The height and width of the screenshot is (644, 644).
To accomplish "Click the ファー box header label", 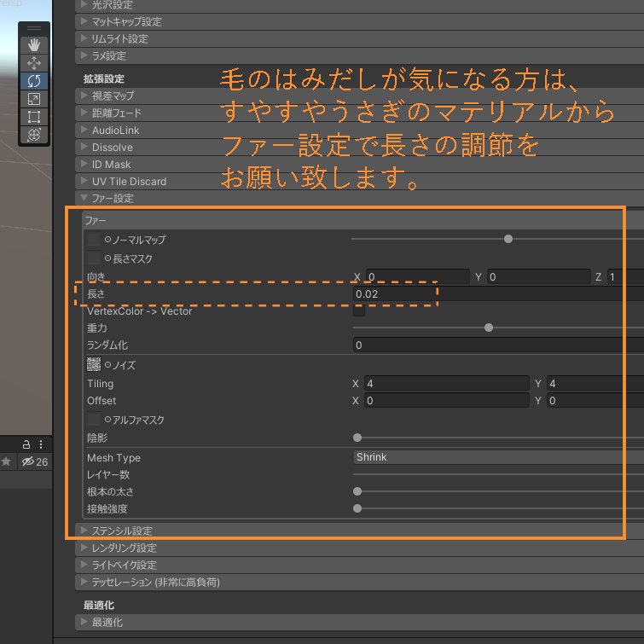I will pyautogui.click(x=96, y=221).
